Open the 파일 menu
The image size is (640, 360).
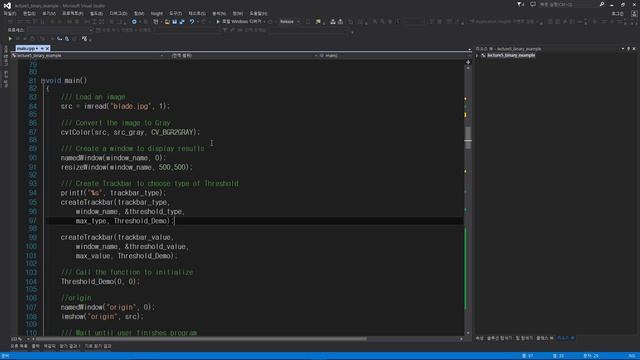10,13
